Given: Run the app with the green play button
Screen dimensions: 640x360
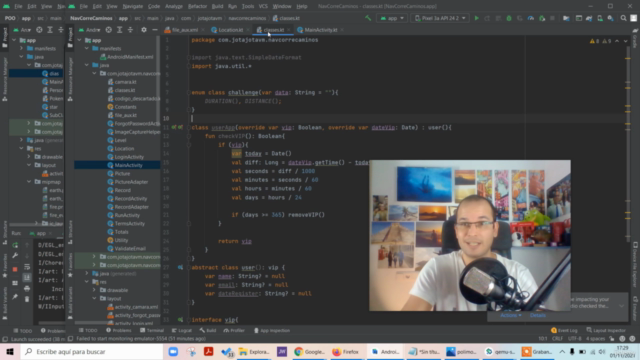Looking at the screenshot, I should [476, 18].
